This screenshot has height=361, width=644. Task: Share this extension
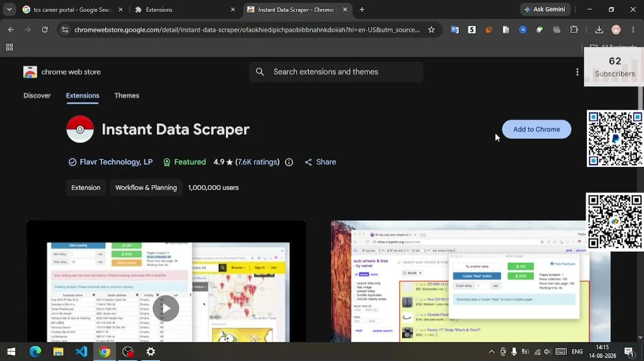pos(320,162)
